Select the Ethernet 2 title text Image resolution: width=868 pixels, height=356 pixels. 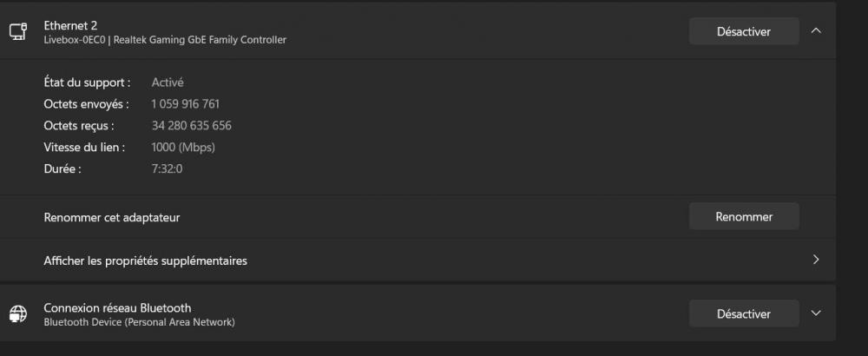click(70, 25)
